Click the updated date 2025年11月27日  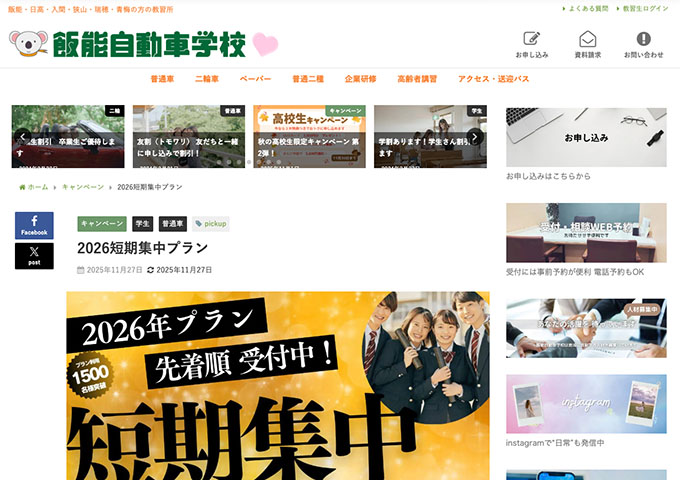[x=184, y=270]
